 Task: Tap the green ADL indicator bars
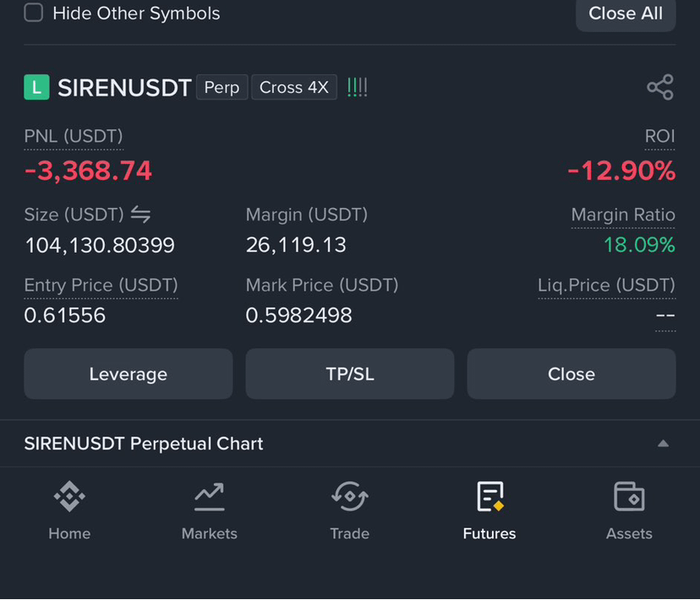point(357,87)
